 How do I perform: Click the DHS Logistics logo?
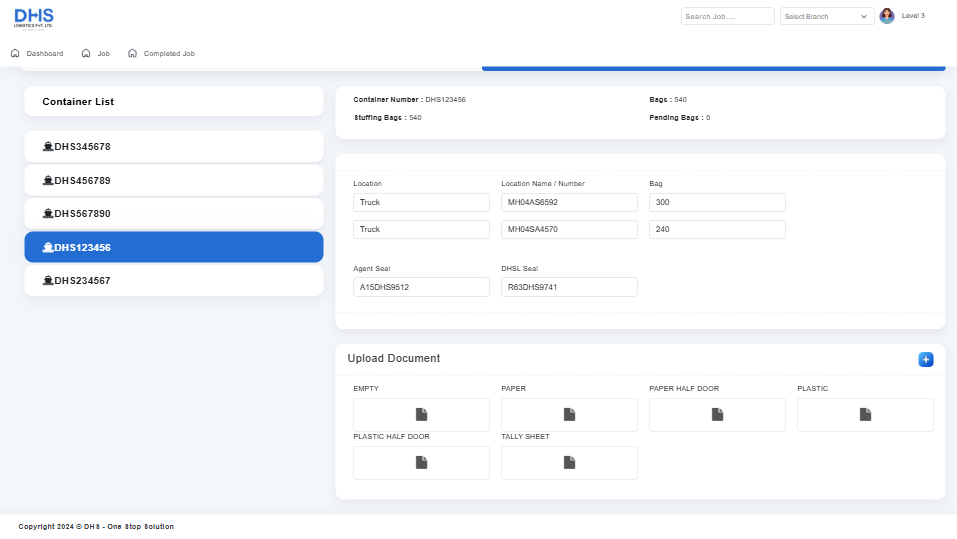34,18
